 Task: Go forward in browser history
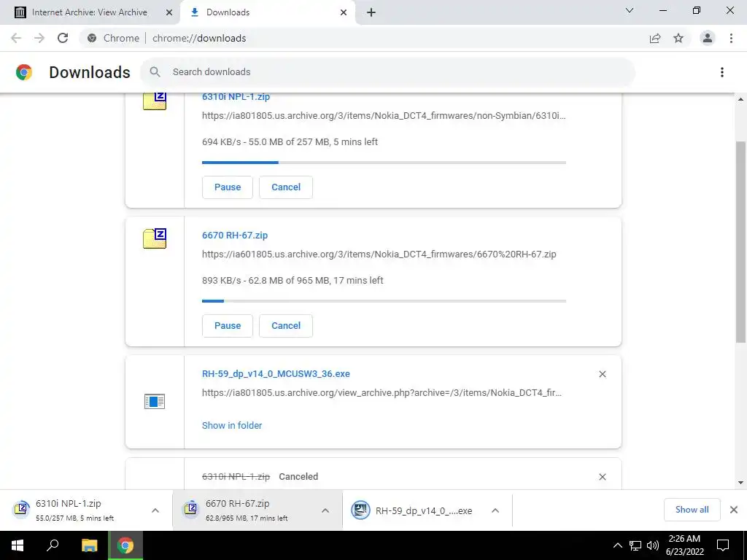[x=39, y=38]
